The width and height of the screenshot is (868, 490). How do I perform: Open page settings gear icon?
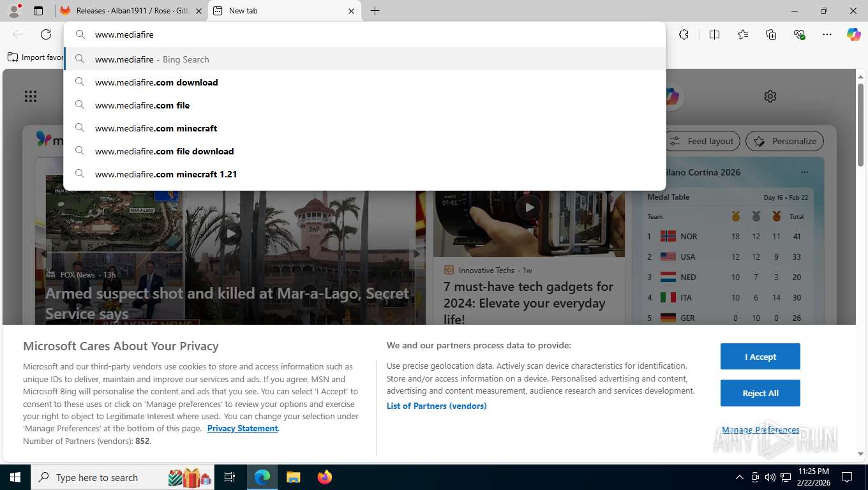coord(770,96)
